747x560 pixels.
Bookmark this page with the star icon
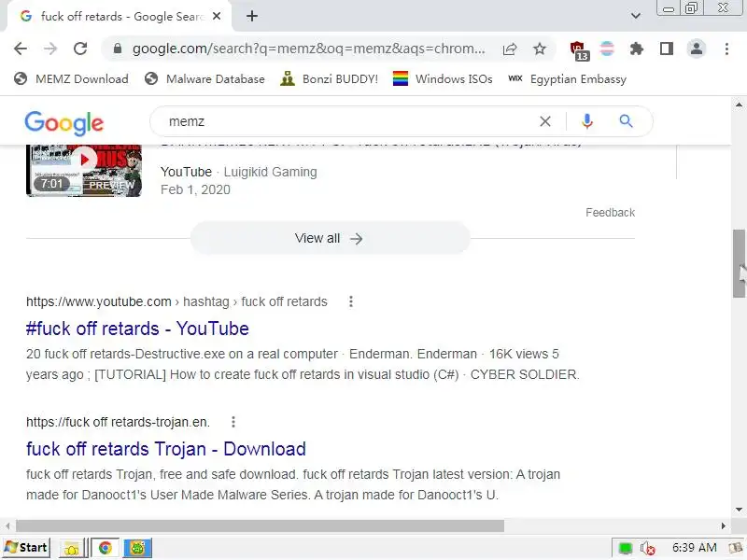tap(540, 49)
